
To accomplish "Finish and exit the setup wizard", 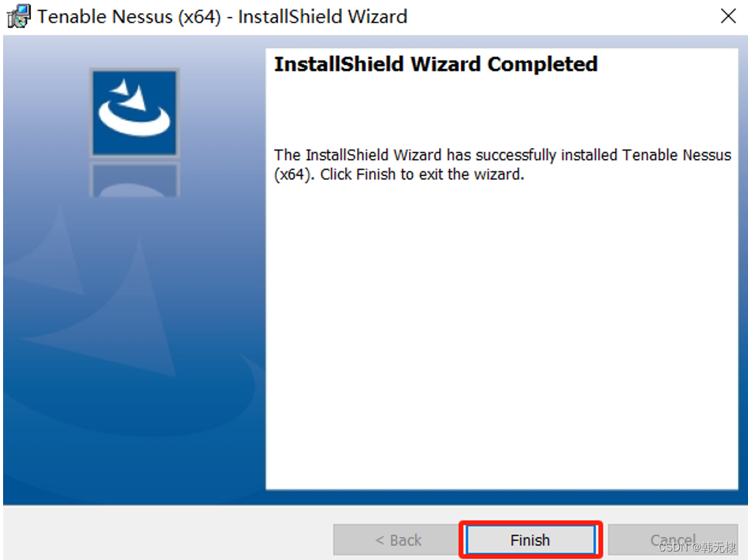I will tap(530, 540).
